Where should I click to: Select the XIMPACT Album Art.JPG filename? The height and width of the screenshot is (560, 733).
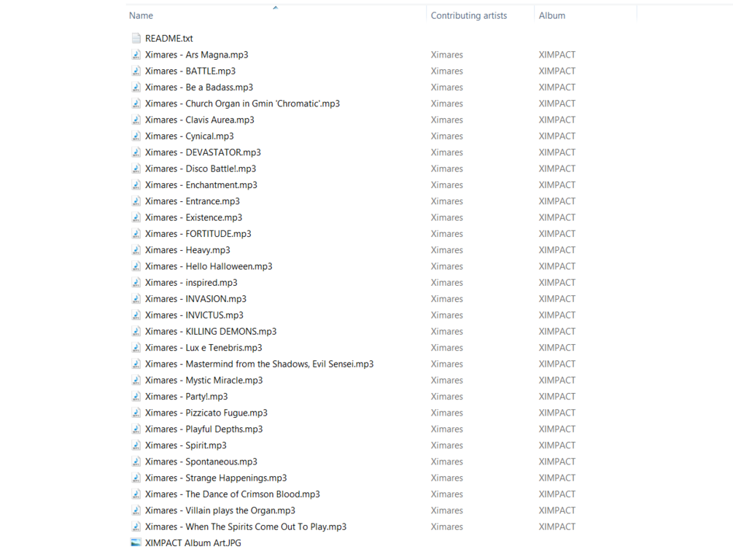193,542
